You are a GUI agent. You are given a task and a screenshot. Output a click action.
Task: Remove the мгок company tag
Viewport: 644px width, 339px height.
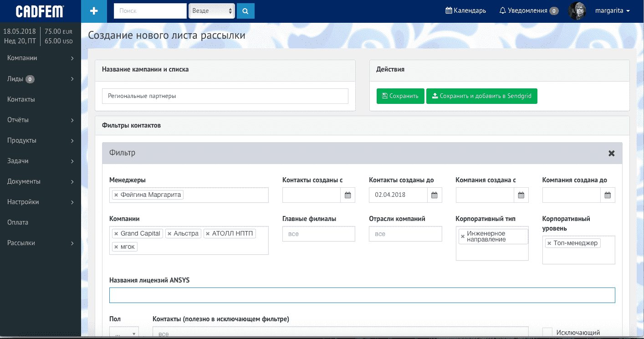(x=116, y=247)
